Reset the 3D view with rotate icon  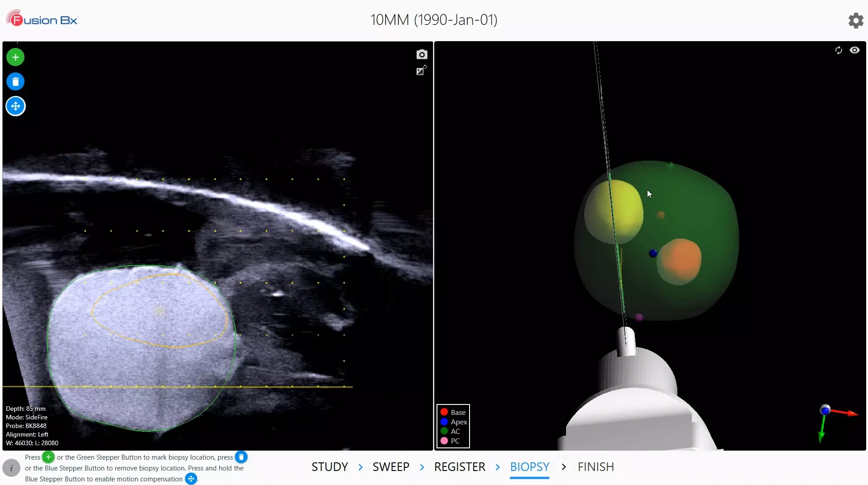point(838,50)
